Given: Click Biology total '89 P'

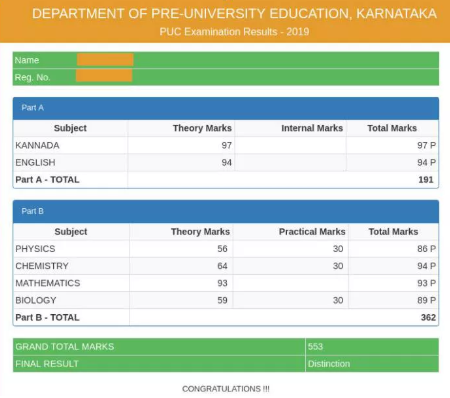Looking at the screenshot, I should pyautogui.click(x=426, y=300).
